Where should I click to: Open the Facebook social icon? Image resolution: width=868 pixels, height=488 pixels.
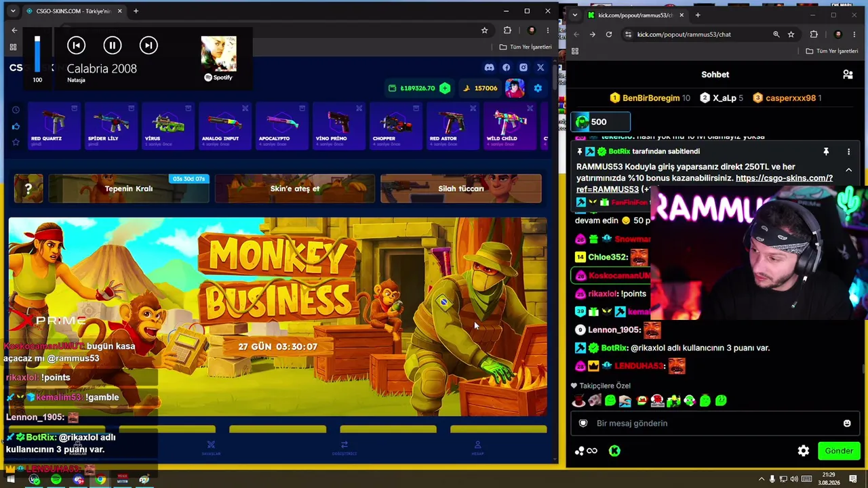point(506,68)
